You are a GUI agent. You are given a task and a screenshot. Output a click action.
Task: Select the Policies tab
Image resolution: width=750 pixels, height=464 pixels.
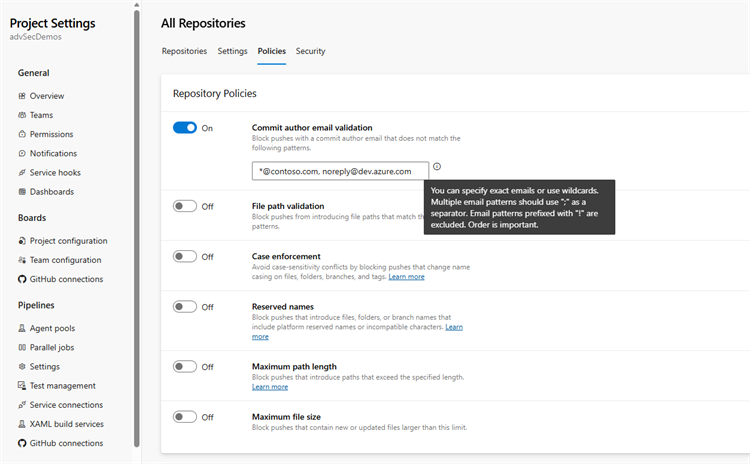[272, 51]
